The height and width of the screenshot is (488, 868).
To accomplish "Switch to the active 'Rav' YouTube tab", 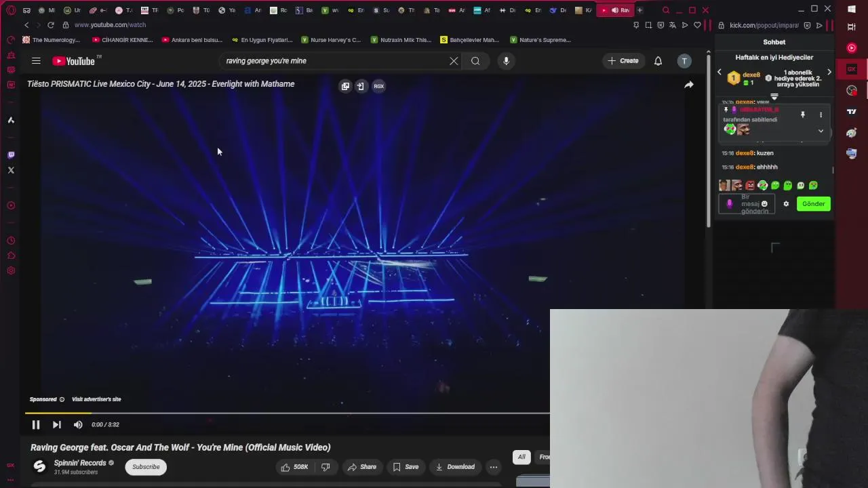I will 616,10.
